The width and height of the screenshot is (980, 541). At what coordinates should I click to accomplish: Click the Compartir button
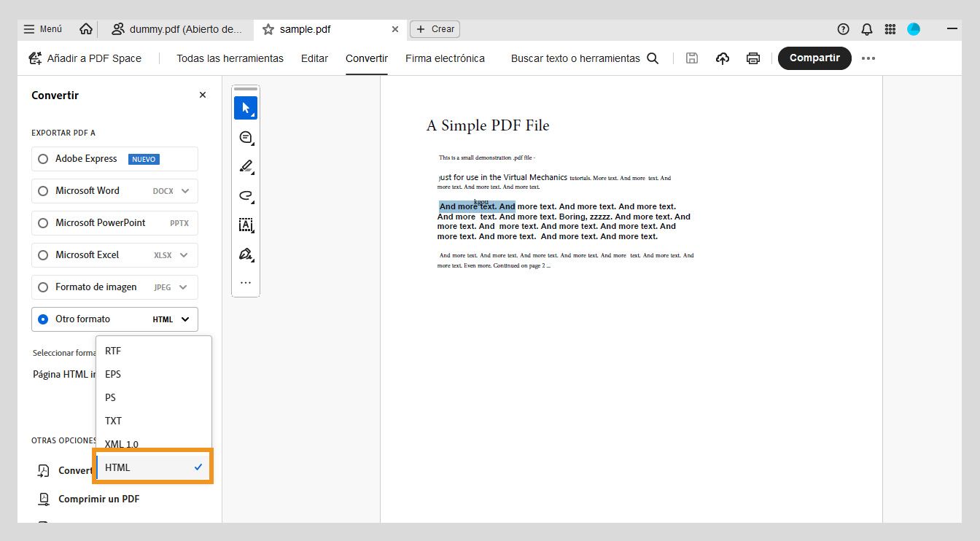[x=814, y=58]
